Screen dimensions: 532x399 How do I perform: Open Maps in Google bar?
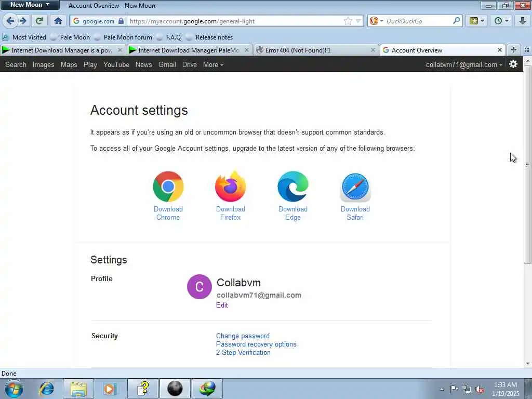(x=69, y=64)
